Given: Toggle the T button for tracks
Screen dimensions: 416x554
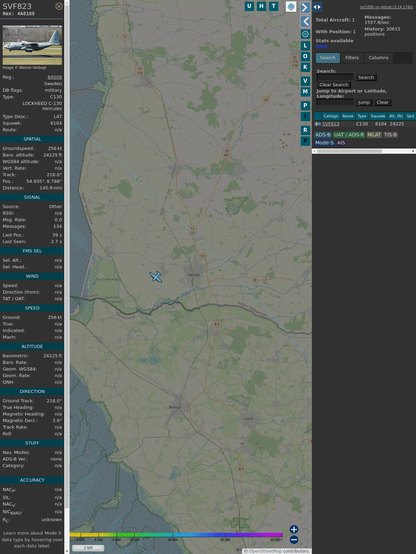Looking at the screenshot, I should pyautogui.click(x=273, y=6).
